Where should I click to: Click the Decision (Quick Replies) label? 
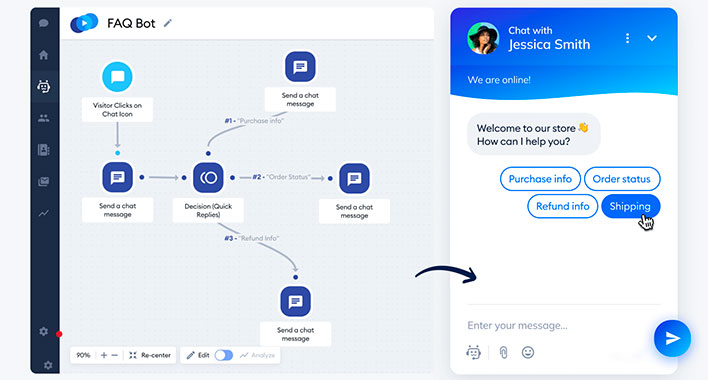pos(208,210)
